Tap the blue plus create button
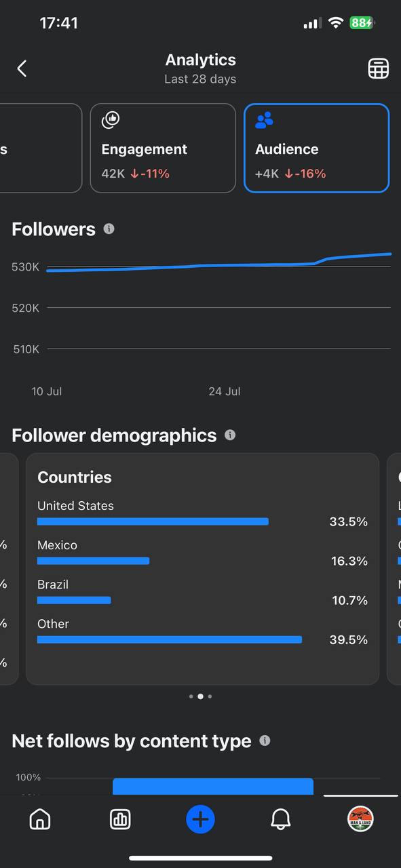Image resolution: width=401 pixels, height=868 pixels. [x=200, y=819]
